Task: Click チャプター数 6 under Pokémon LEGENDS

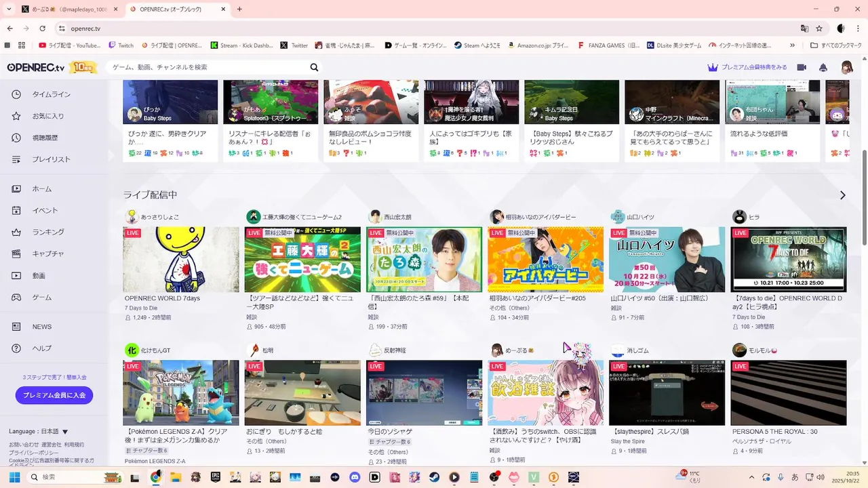Action: click(146, 451)
